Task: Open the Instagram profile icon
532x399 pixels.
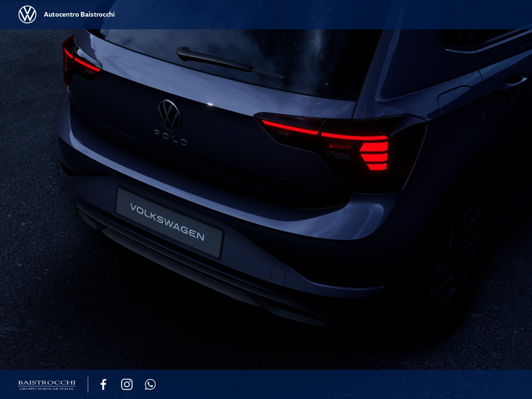Action: pos(127,384)
